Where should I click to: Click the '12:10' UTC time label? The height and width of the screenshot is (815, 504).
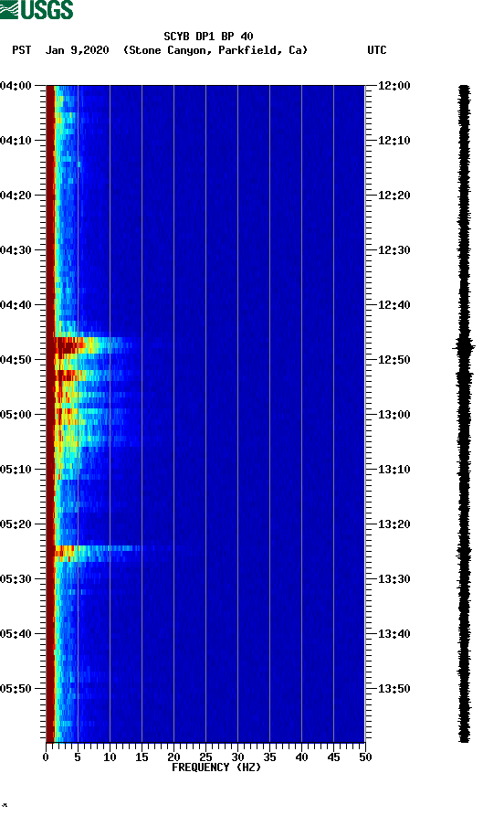coord(394,141)
